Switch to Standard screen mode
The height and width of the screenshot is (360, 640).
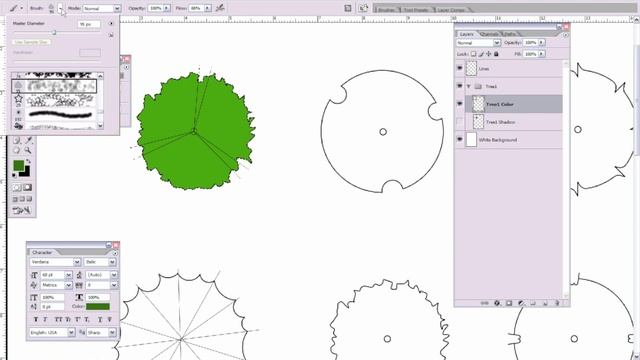coord(15,199)
